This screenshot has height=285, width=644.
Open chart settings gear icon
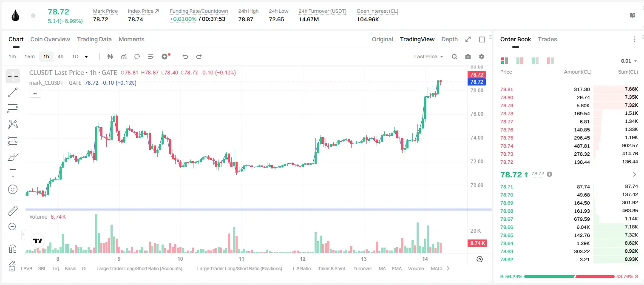482,57
